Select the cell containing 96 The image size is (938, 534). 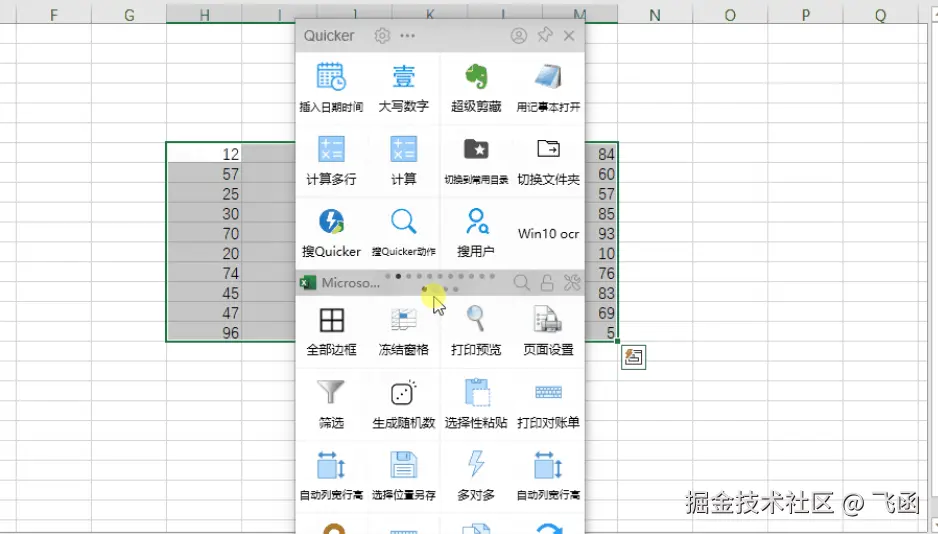204,332
